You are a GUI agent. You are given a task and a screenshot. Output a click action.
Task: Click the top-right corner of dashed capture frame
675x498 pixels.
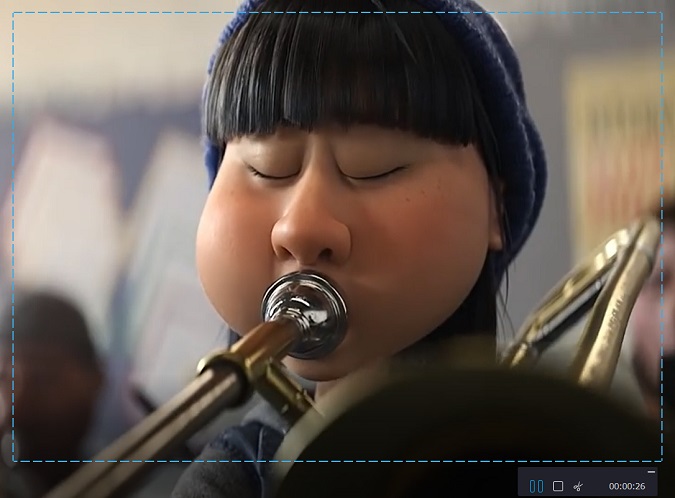coord(661,13)
